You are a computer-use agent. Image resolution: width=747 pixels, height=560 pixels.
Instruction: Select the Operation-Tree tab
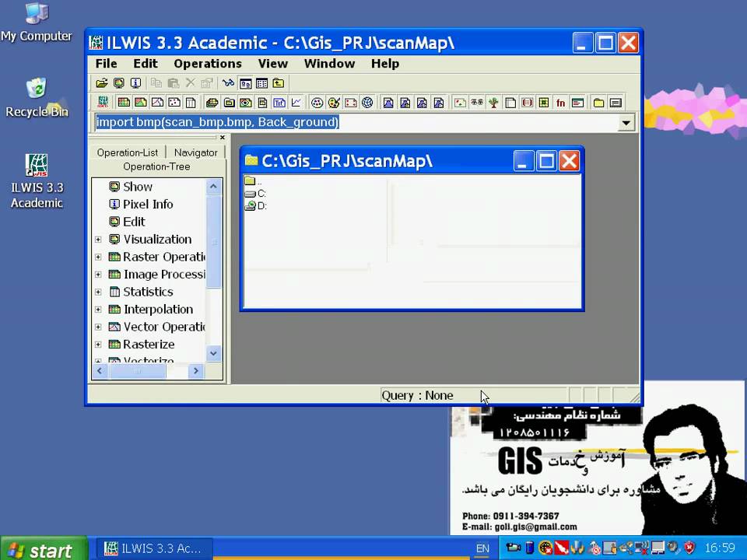pos(156,166)
